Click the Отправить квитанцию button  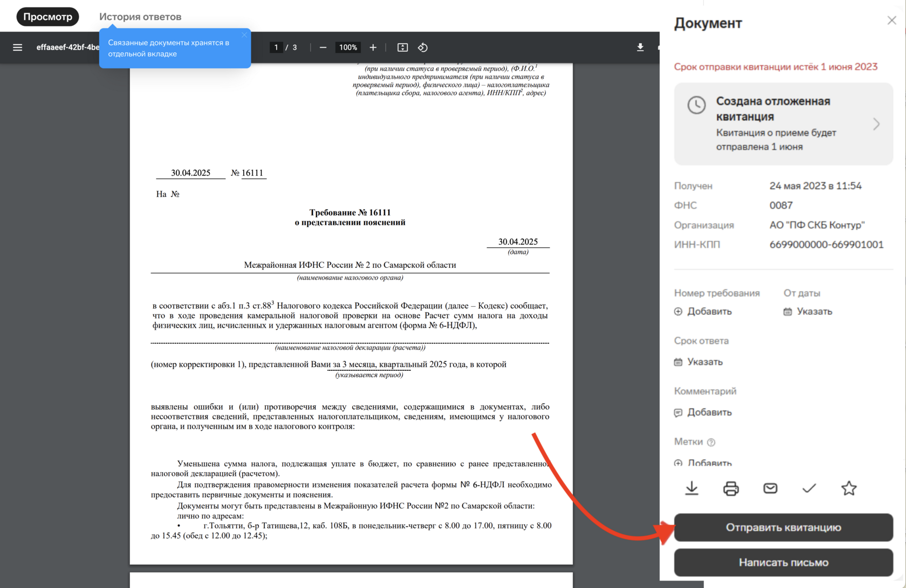tap(784, 528)
